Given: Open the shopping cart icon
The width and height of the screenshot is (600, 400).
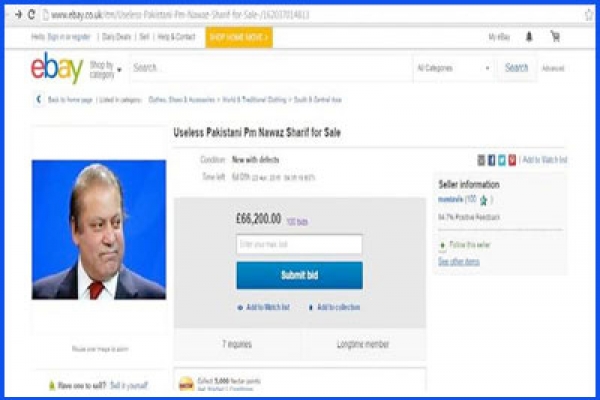Looking at the screenshot, I should pos(555,36).
